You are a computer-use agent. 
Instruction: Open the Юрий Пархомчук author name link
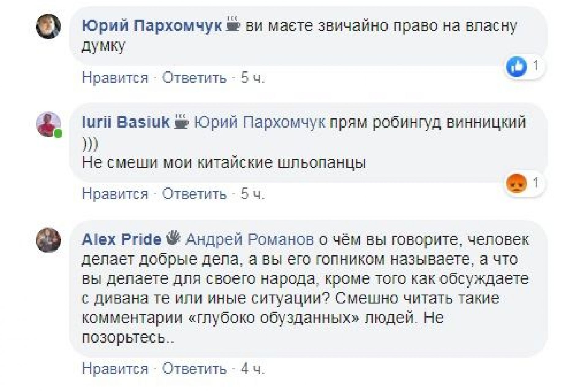pyautogui.click(x=152, y=26)
